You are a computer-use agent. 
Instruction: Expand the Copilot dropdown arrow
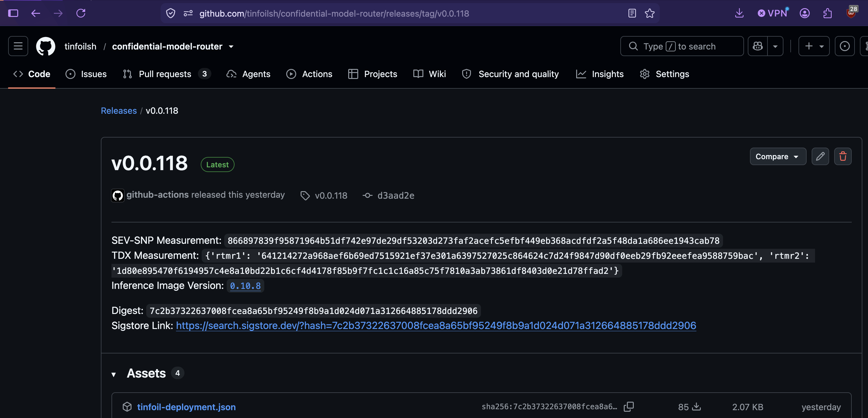click(x=775, y=46)
